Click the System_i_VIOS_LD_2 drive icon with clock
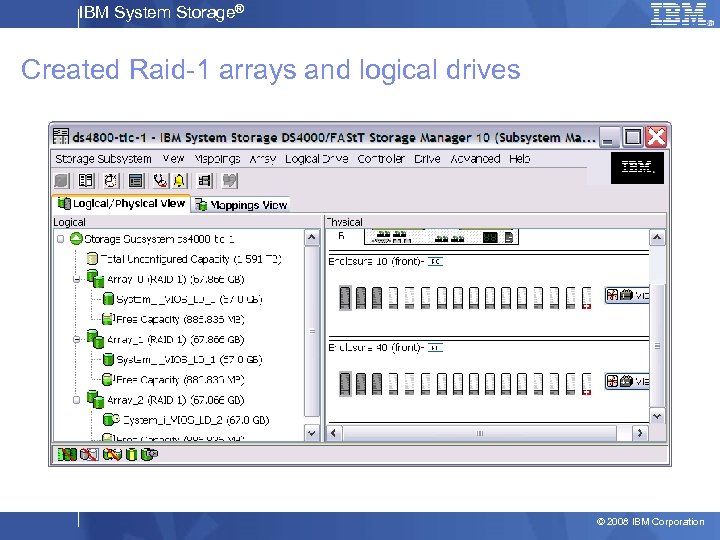The image size is (720, 540). click(111, 420)
